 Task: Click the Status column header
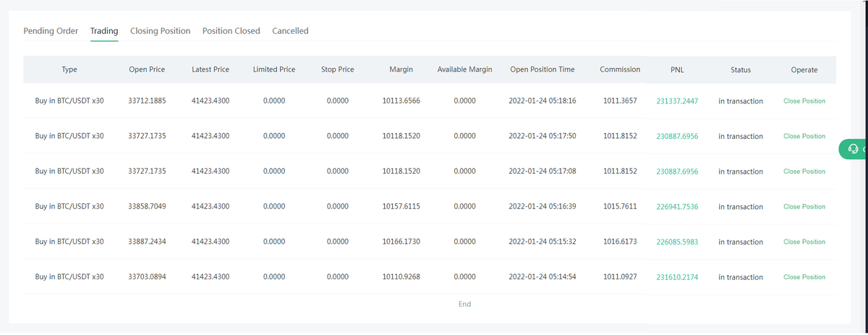741,70
